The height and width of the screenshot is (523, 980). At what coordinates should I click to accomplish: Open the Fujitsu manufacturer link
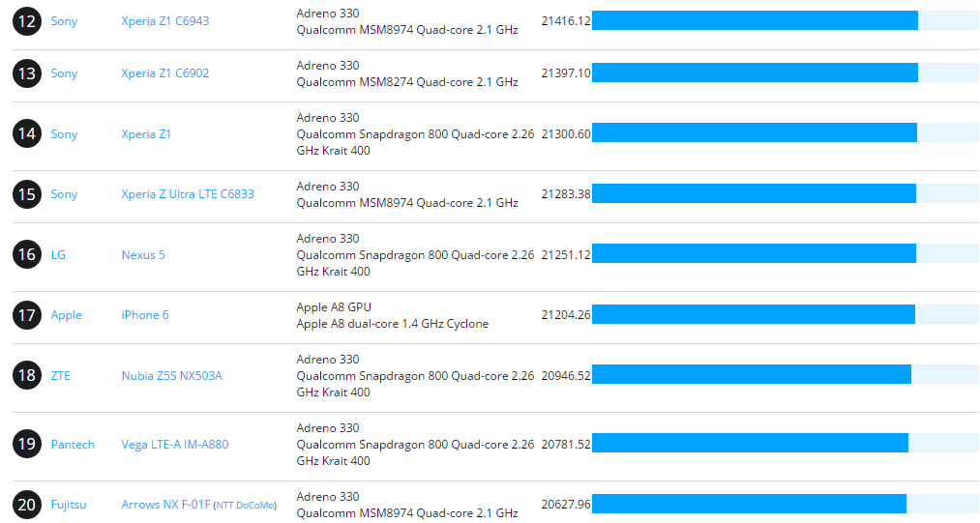point(69,505)
